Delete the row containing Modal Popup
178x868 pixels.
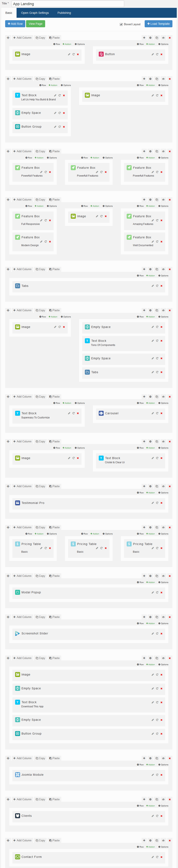(x=170, y=576)
